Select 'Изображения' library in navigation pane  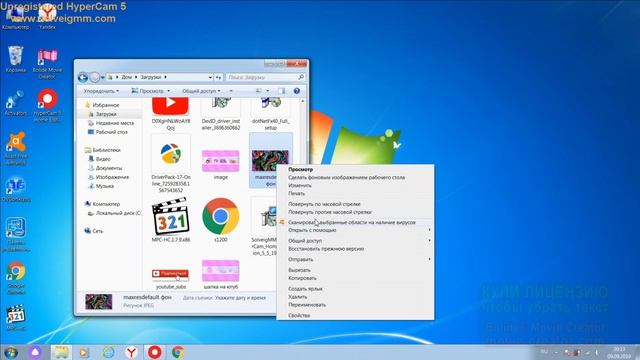pos(112,177)
